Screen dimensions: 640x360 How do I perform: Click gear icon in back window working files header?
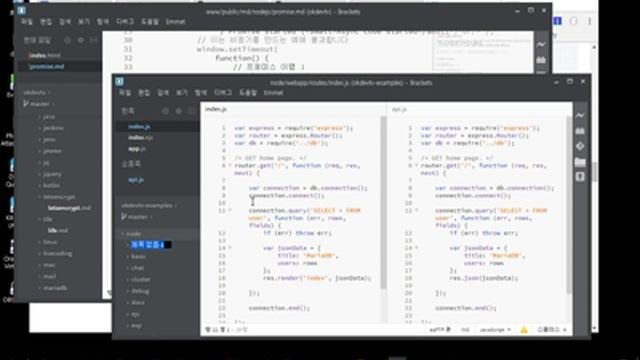(80, 40)
